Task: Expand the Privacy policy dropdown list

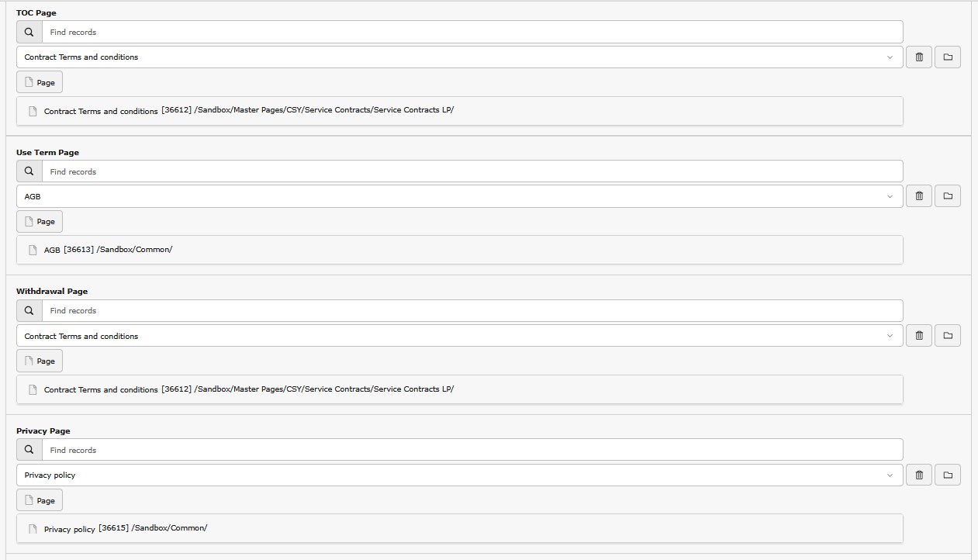Action: coord(890,475)
